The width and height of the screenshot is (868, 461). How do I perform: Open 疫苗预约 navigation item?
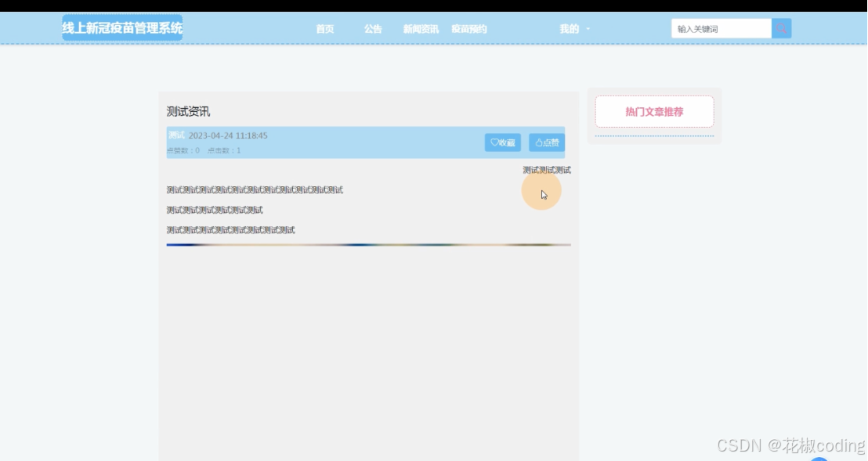[x=469, y=29]
